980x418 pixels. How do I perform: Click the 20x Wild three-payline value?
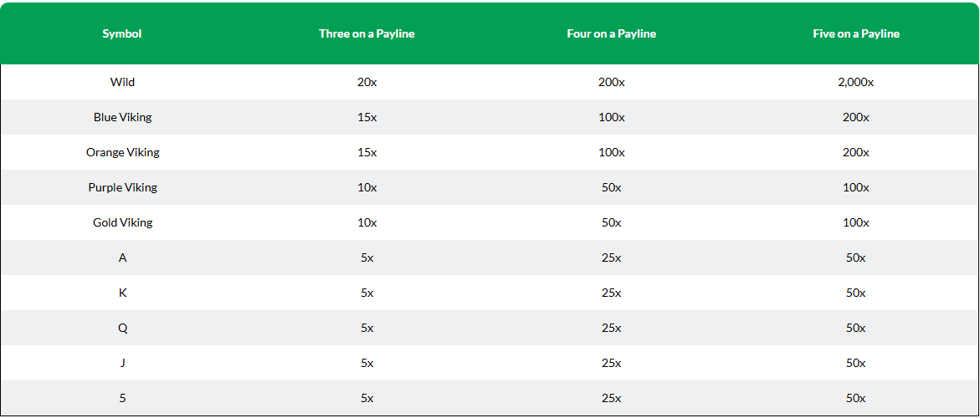tap(367, 82)
